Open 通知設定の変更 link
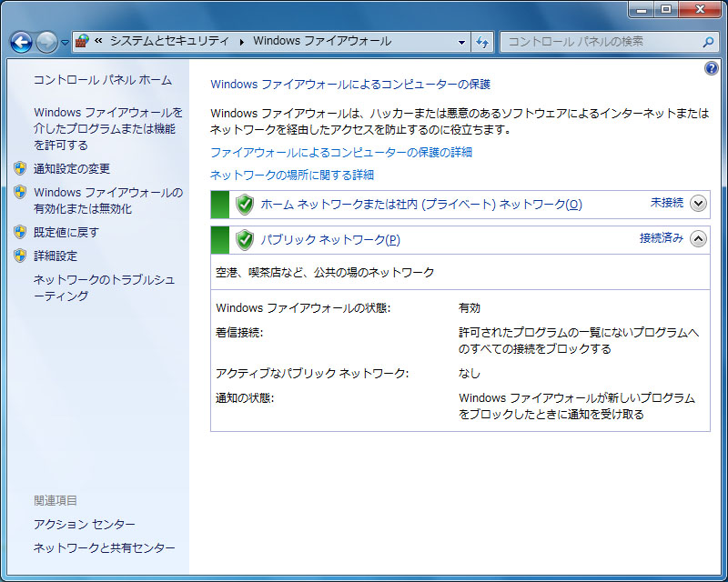Viewport: 728px width, 582px height. pyautogui.click(x=72, y=168)
